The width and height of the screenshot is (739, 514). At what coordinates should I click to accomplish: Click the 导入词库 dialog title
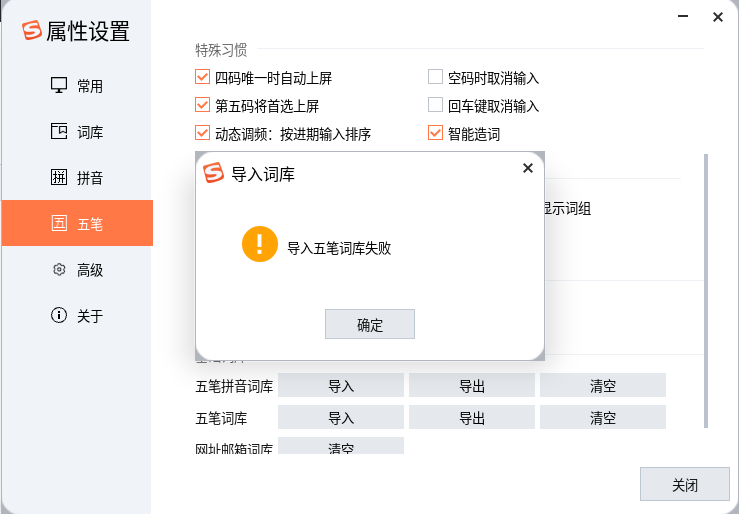pos(263,174)
